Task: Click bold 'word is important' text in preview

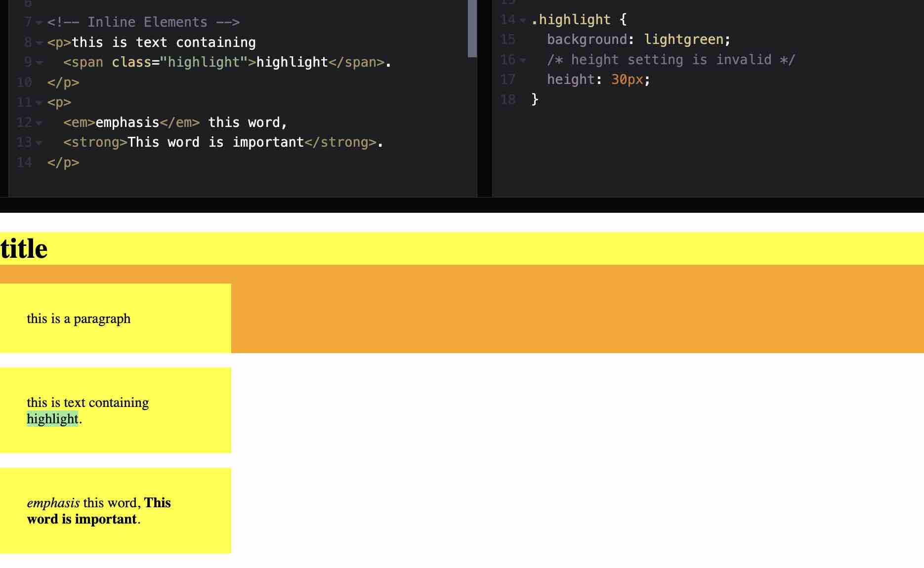Action: click(x=82, y=519)
